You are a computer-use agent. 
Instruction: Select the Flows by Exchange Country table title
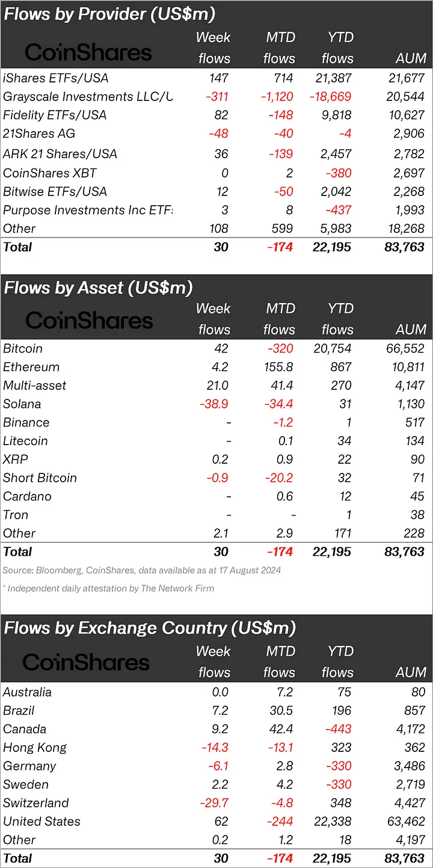150,628
